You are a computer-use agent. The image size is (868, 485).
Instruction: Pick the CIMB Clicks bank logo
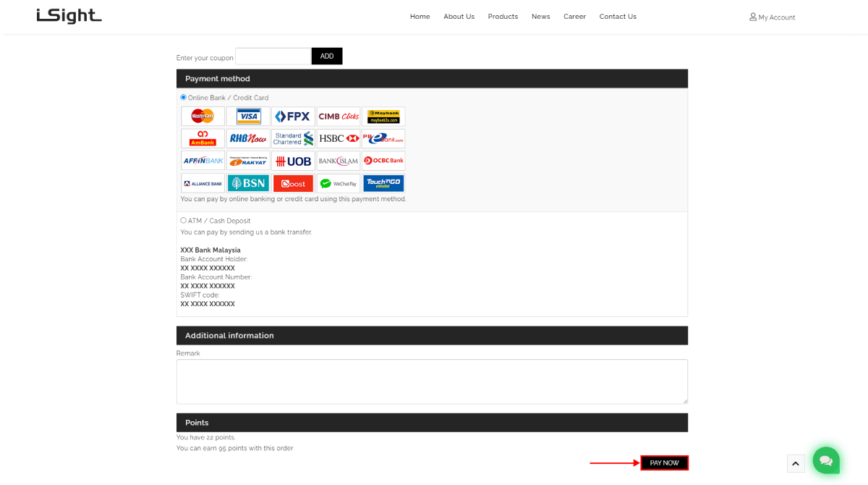click(339, 116)
